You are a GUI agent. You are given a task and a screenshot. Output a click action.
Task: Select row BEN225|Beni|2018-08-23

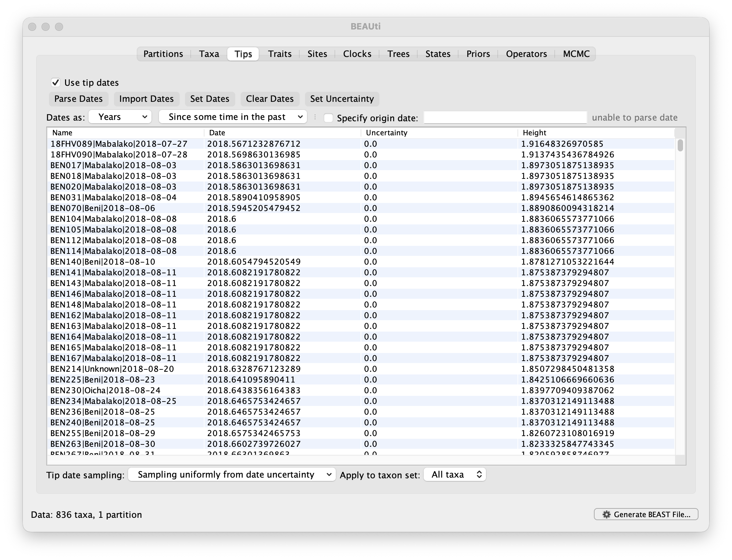(361, 379)
